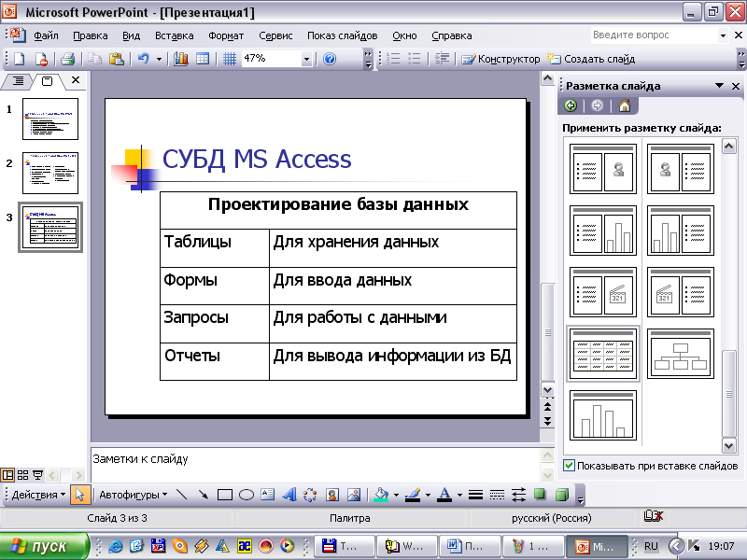Image resolution: width=747 pixels, height=560 pixels.
Task: Switch to Normal view button
Action: [7, 475]
